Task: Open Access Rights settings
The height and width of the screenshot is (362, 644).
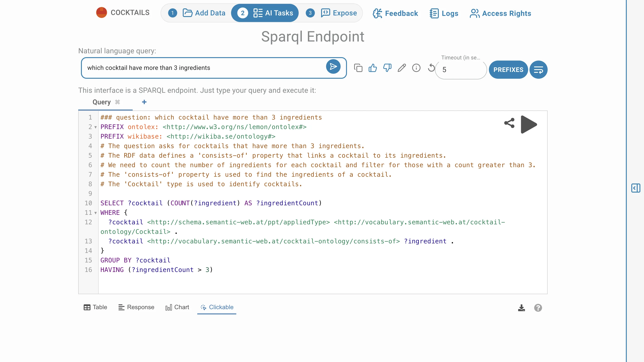Action: tap(500, 13)
